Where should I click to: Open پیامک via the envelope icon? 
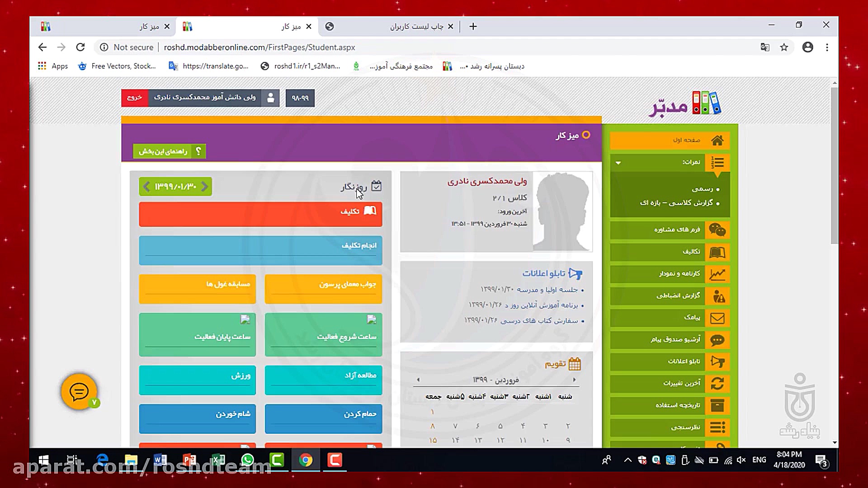718,318
